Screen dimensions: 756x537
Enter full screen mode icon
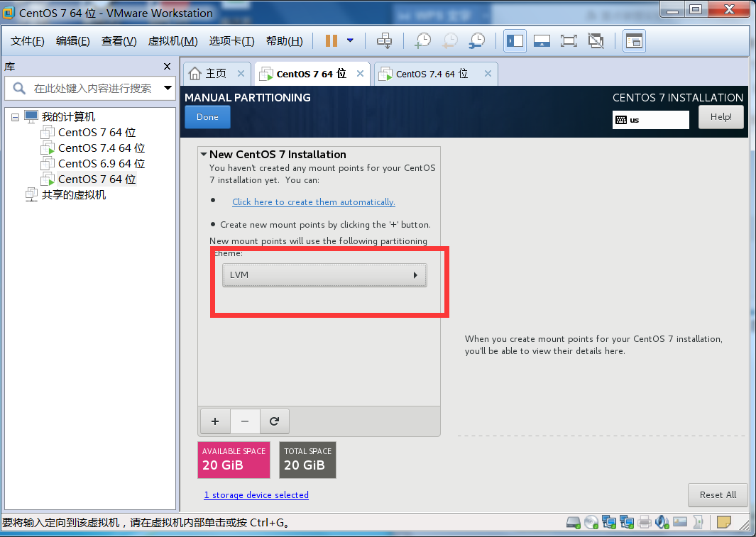pyautogui.click(x=569, y=41)
